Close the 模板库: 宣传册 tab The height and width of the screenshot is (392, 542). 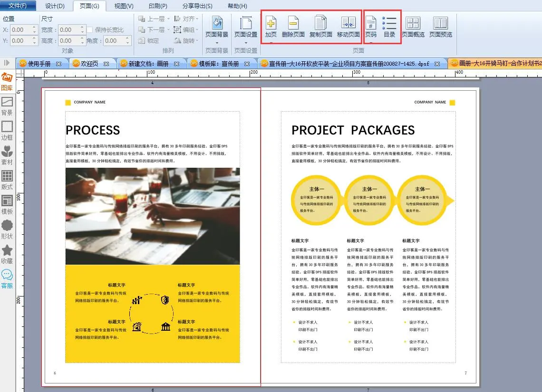[247, 64]
